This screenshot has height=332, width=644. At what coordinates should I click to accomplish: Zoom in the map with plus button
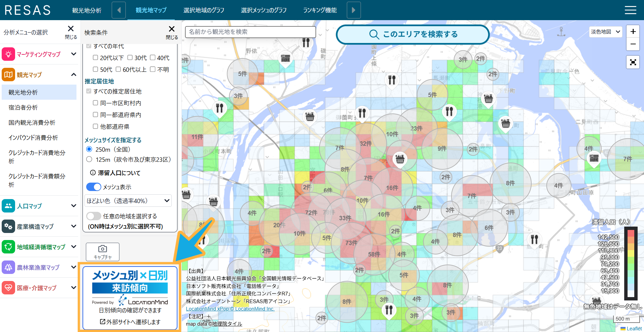(x=633, y=32)
